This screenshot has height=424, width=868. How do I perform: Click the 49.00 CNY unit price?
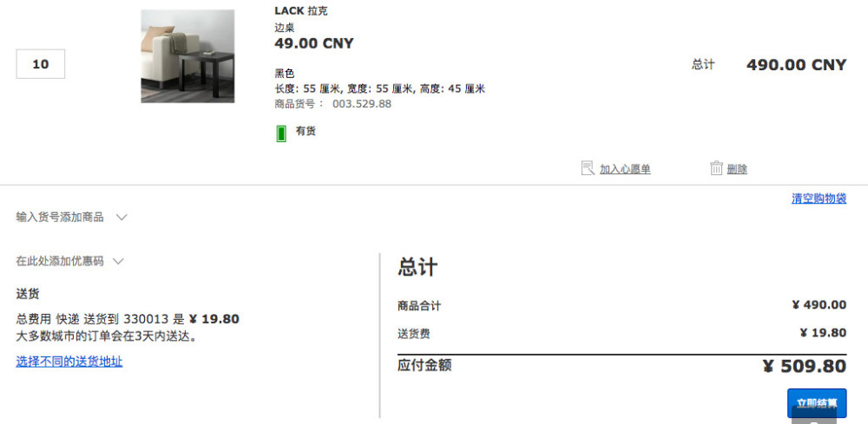[314, 43]
